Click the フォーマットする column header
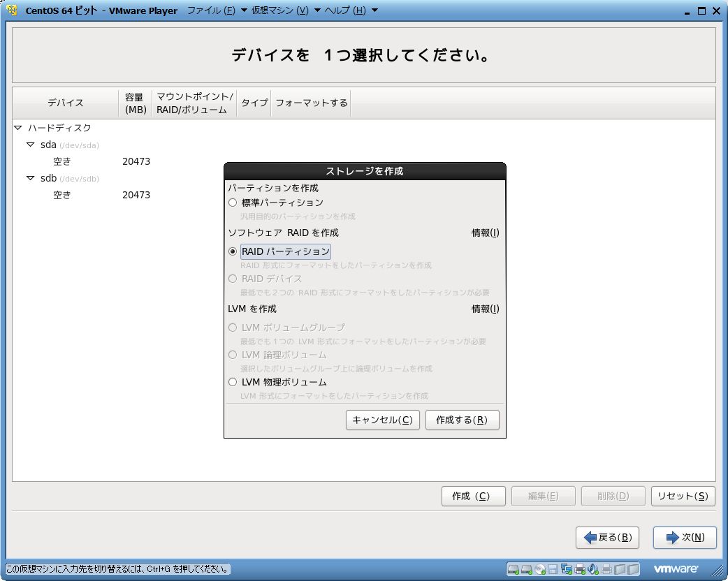Viewport: 728px width, 581px height. (x=311, y=103)
